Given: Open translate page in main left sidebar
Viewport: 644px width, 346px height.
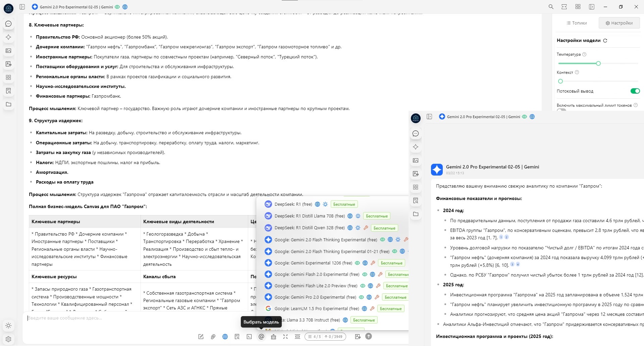Looking at the screenshot, I should point(9,64).
